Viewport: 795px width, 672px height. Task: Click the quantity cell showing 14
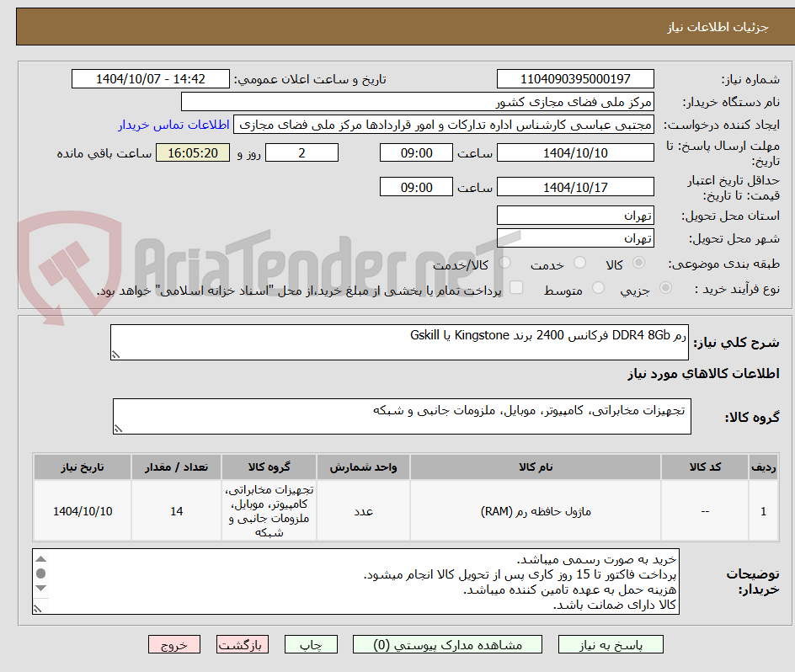click(177, 511)
